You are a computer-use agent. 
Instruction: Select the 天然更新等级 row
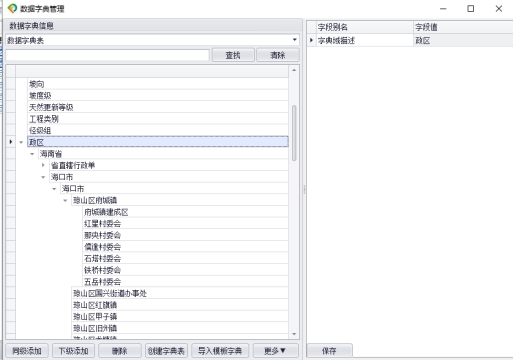tap(158, 107)
